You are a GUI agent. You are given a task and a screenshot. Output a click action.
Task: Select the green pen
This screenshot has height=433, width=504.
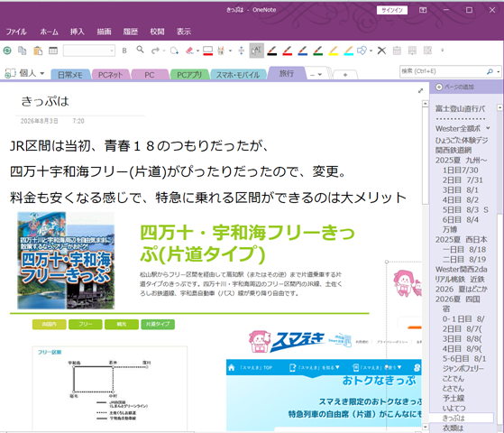[318, 51]
